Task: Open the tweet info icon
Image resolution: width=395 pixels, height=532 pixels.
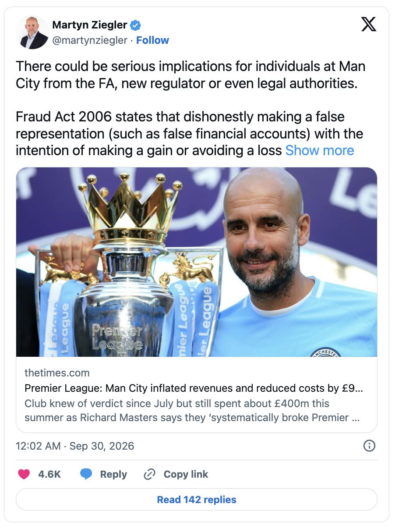Action: (370, 446)
